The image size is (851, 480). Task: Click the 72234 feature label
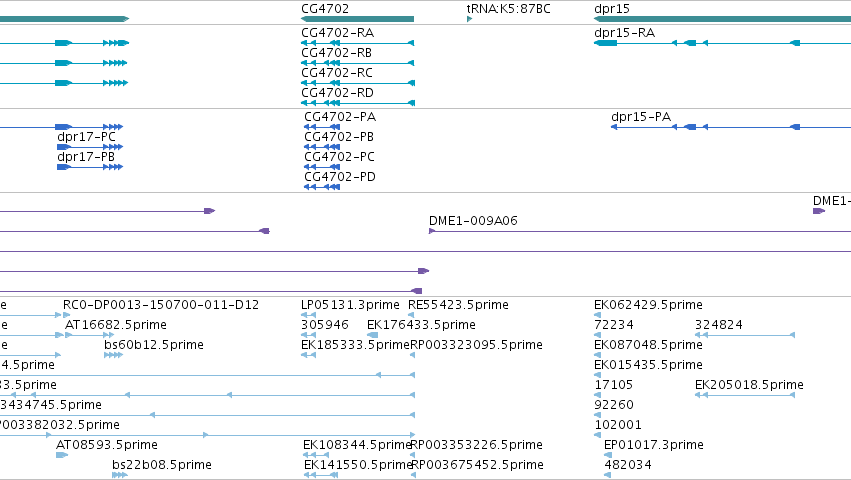[614, 325]
